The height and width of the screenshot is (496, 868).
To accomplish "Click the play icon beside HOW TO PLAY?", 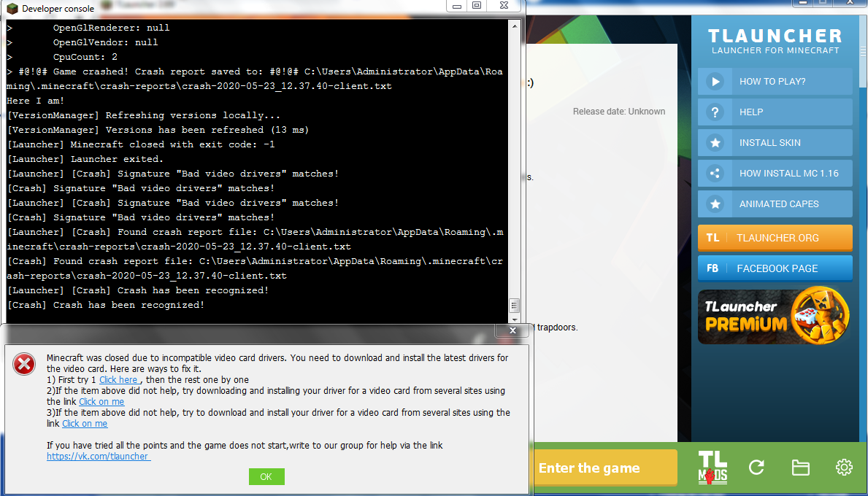I will (715, 81).
